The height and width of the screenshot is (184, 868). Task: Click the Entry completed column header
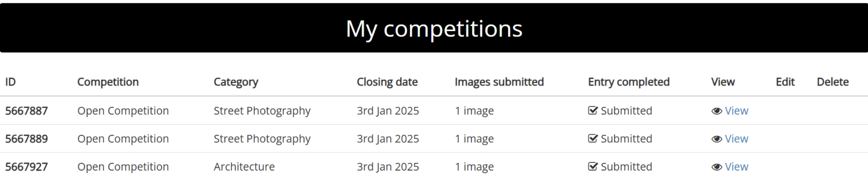629,82
